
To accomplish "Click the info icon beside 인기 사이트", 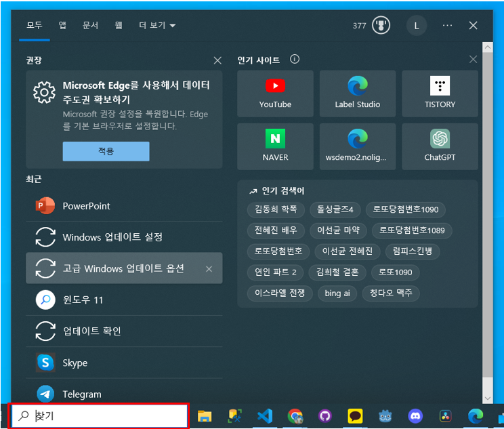I will coord(295,59).
